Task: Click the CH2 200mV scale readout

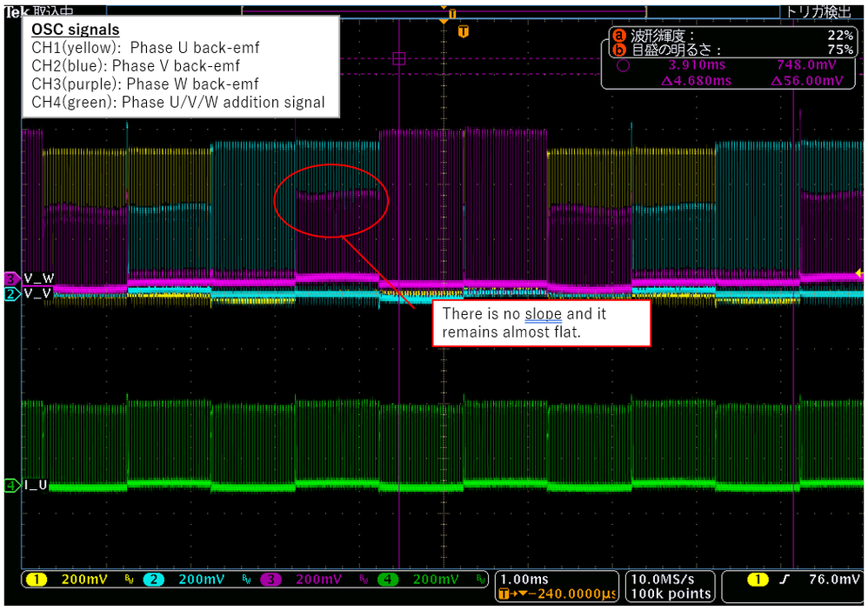Action: coord(202,580)
